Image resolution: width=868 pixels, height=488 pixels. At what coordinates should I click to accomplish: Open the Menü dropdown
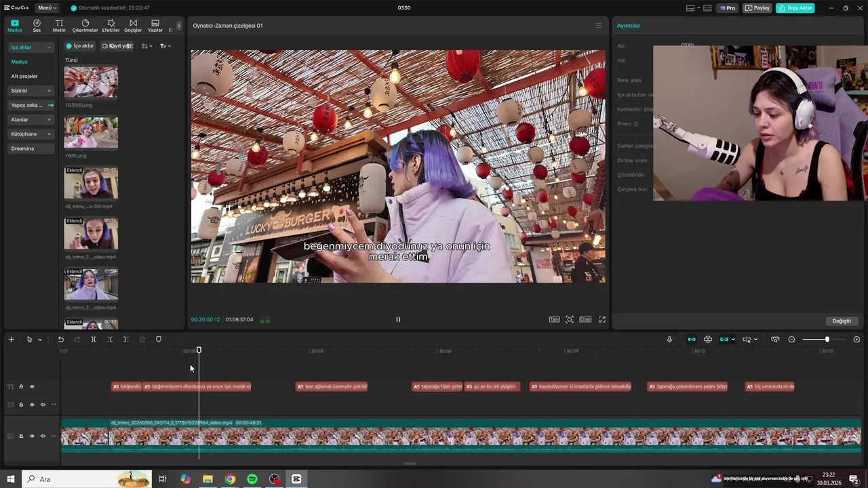click(47, 7)
